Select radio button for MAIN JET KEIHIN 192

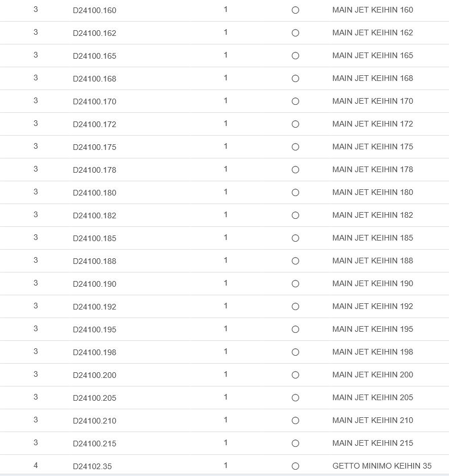coord(295,307)
